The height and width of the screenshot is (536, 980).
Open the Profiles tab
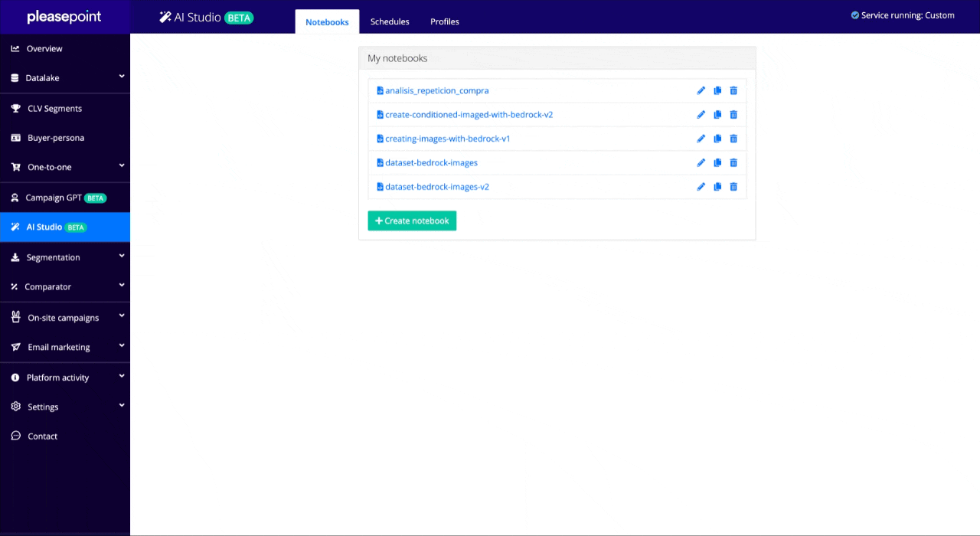pyautogui.click(x=445, y=21)
